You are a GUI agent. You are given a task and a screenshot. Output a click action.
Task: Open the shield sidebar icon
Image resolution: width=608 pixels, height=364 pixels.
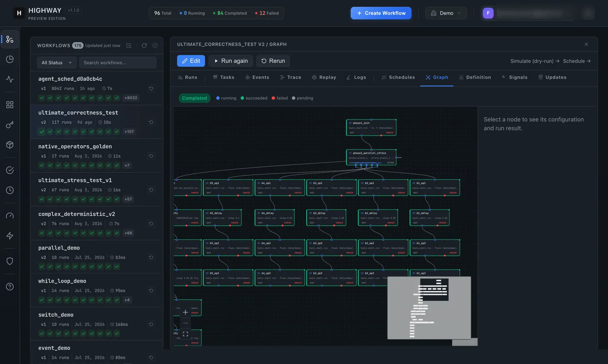(x=10, y=261)
